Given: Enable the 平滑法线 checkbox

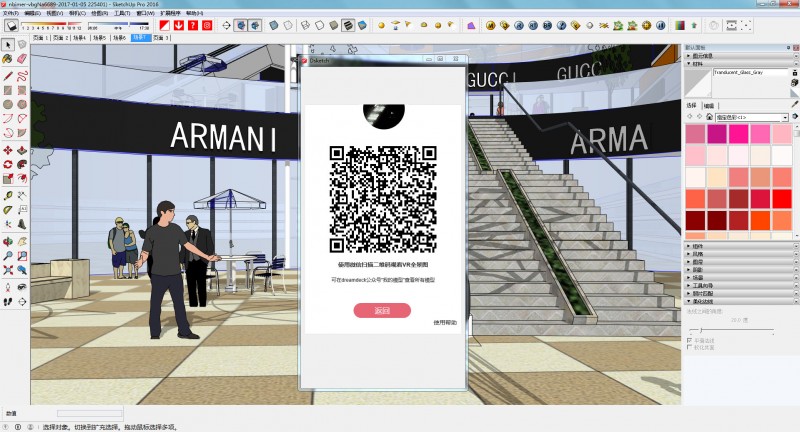Looking at the screenshot, I should click(690, 340).
